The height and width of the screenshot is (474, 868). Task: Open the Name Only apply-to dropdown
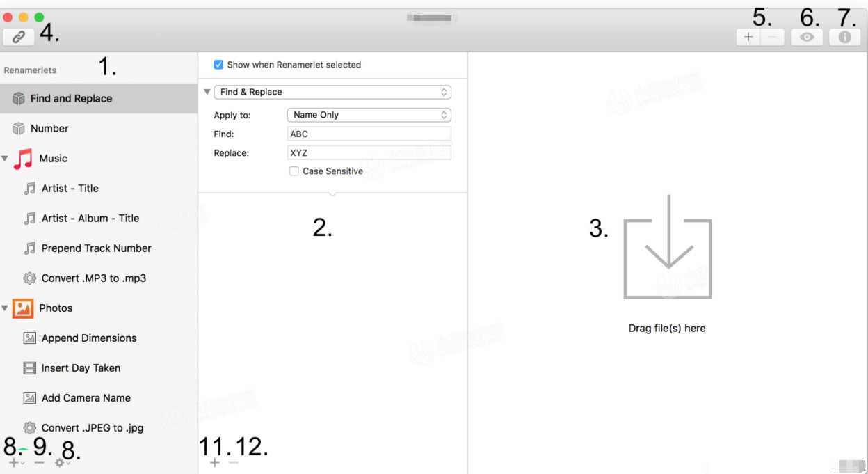(369, 115)
